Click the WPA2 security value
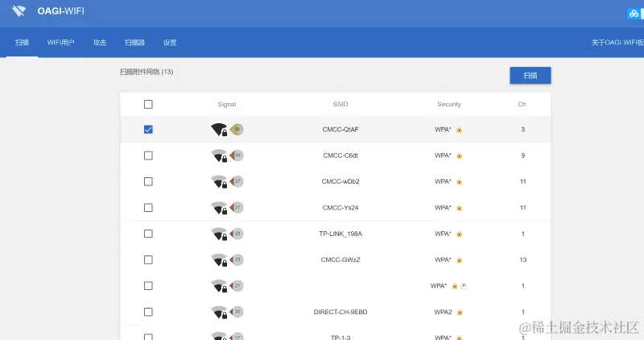644x340 pixels. (x=443, y=312)
